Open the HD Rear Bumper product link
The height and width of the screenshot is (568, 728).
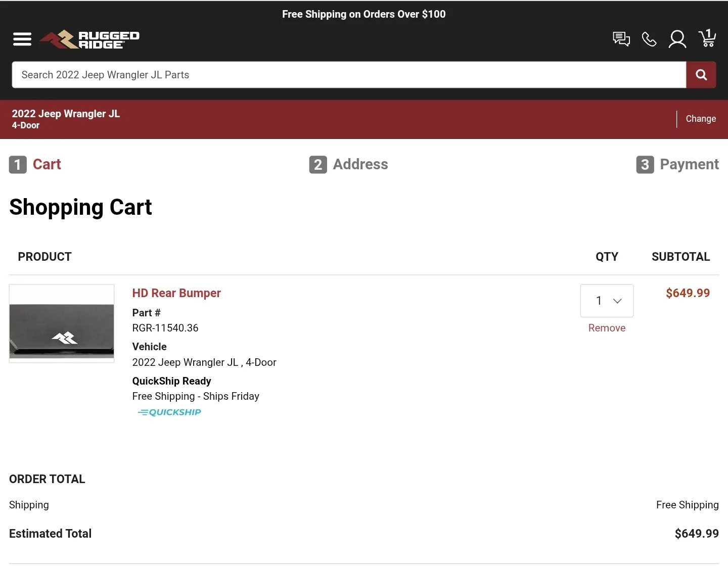[x=176, y=293]
